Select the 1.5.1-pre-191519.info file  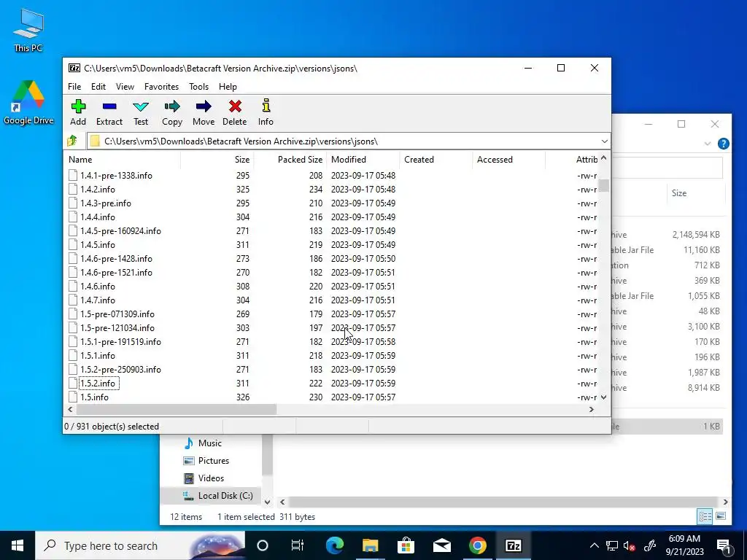pos(120,341)
